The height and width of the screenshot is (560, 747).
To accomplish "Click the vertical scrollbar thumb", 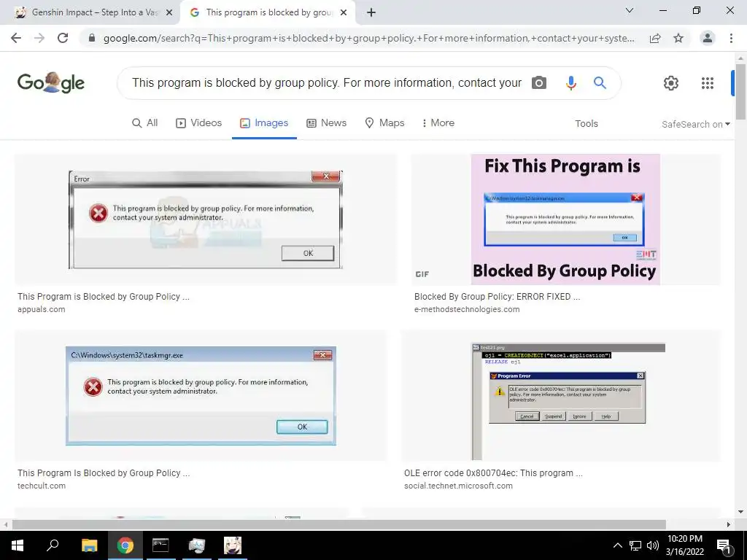I will pos(741,91).
